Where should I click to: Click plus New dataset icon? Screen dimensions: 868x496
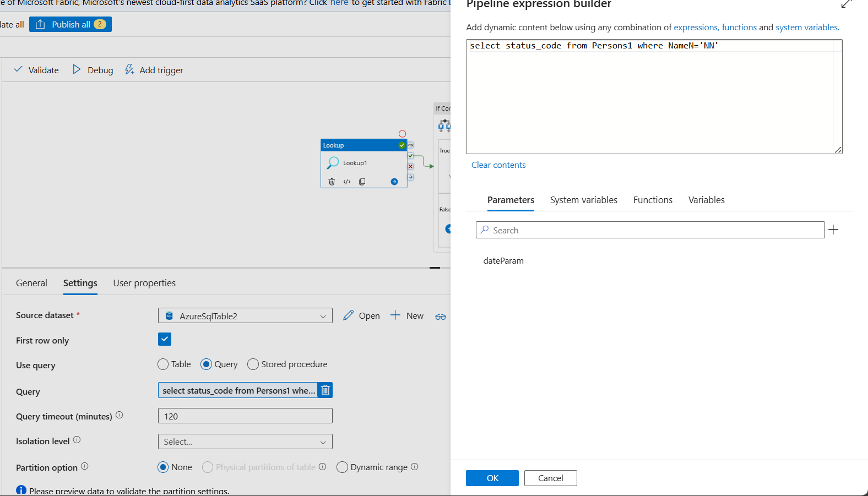tap(395, 315)
